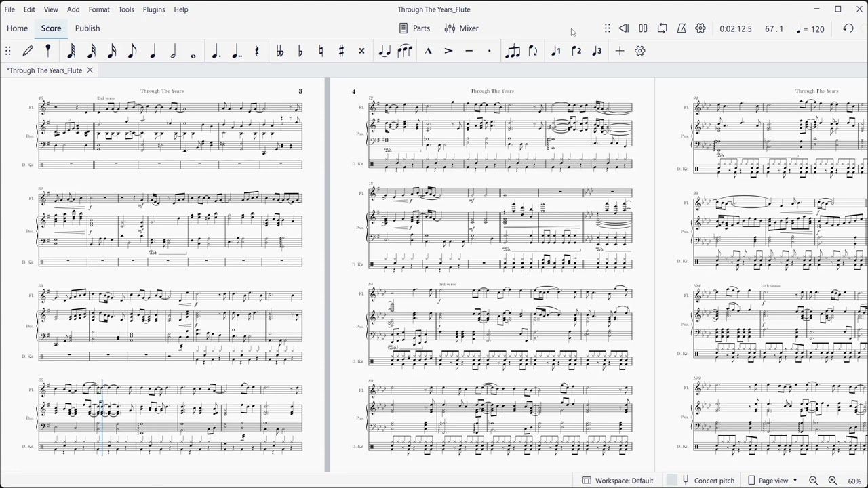Open Workspace: Default selector
Viewport: 868px width, 488px height.
pos(618,481)
